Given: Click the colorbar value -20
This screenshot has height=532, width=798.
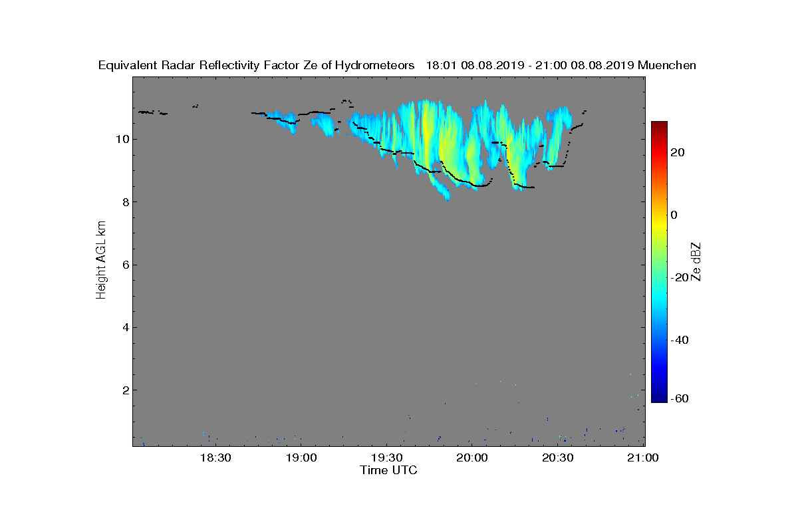Looking at the screenshot, I should 680,278.
